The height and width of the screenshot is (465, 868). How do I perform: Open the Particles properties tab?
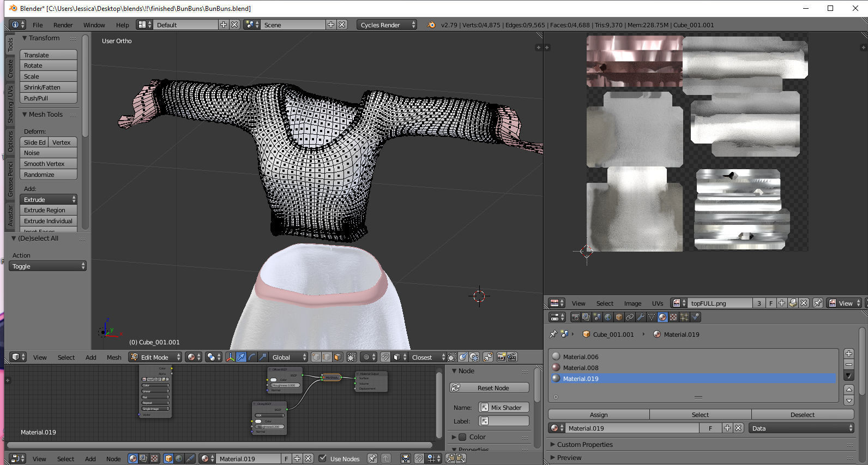pyautogui.click(x=684, y=317)
